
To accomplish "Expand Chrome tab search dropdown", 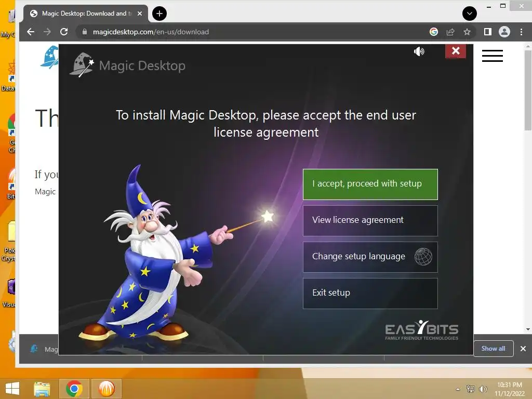I will pos(470,14).
